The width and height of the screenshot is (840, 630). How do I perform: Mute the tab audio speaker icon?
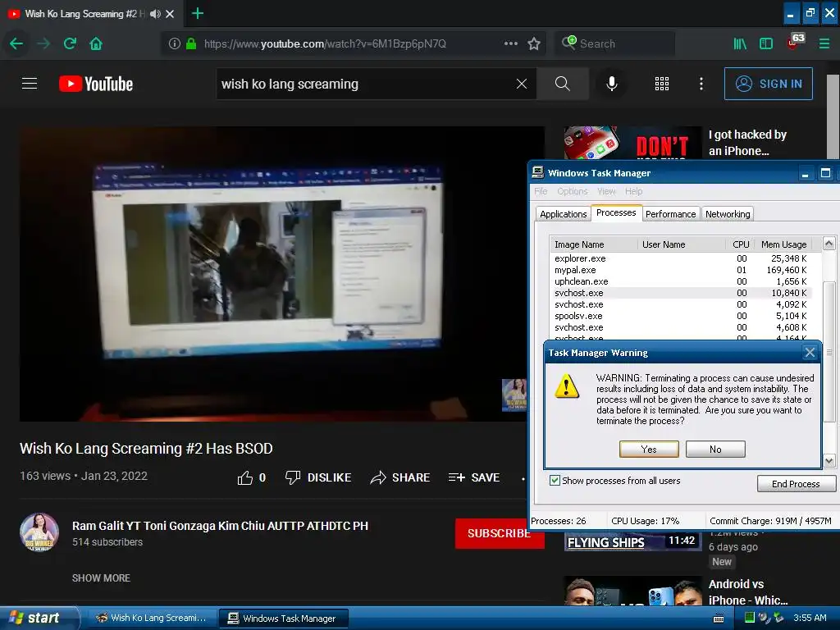[155, 14]
